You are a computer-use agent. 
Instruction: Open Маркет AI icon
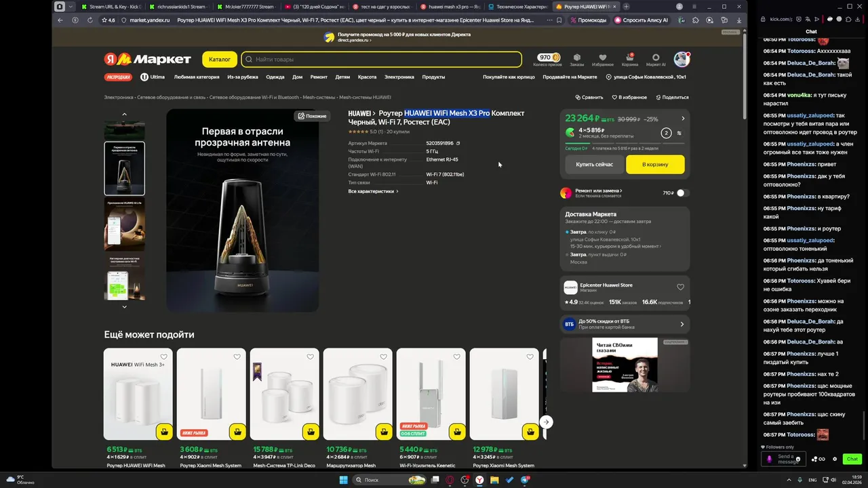(656, 60)
